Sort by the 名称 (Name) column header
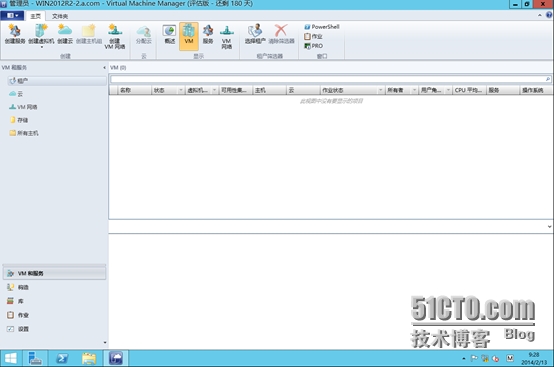The height and width of the screenshot is (367, 554). click(x=135, y=90)
